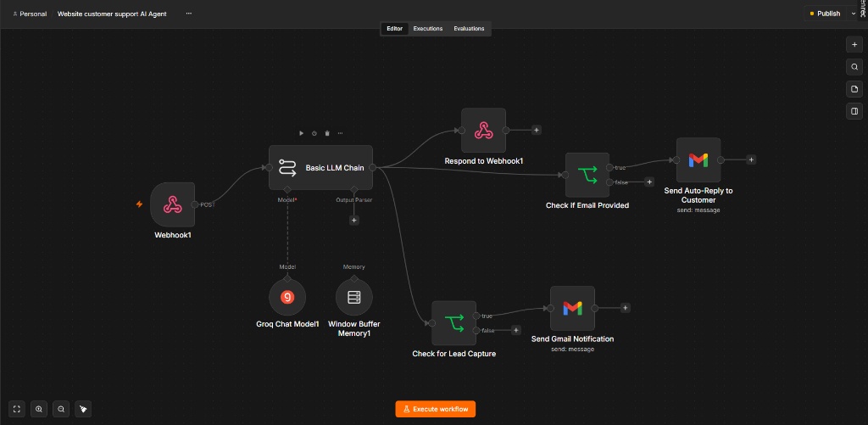Screen dimensions: 868x425
Task: Add an Output Parser via plus button
Action: click(x=354, y=220)
